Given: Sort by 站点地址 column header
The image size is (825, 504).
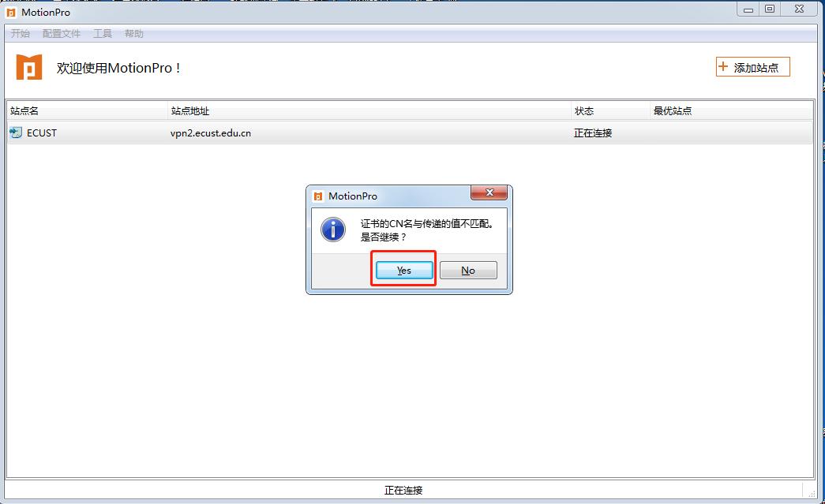Looking at the screenshot, I should click(x=369, y=111).
